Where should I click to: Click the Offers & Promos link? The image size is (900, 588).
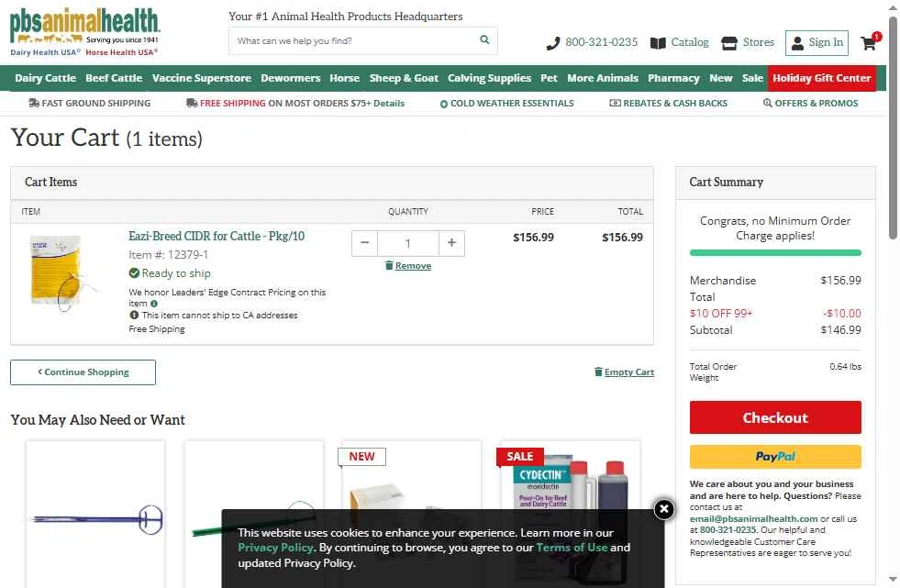tap(817, 104)
